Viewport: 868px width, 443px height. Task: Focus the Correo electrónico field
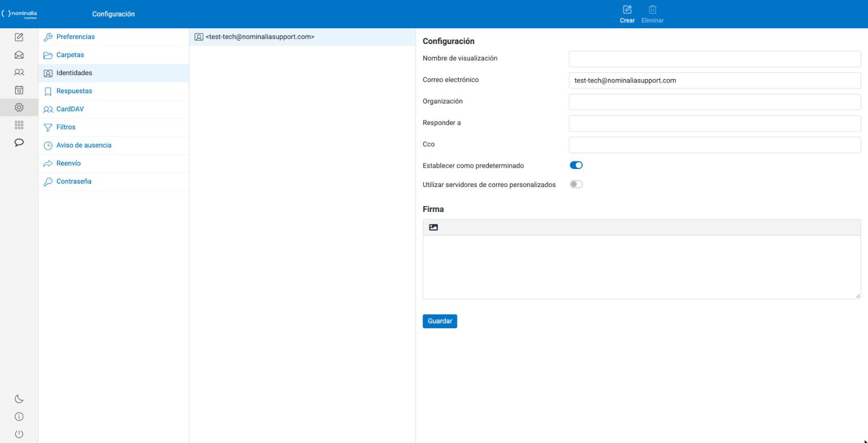[715, 80]
